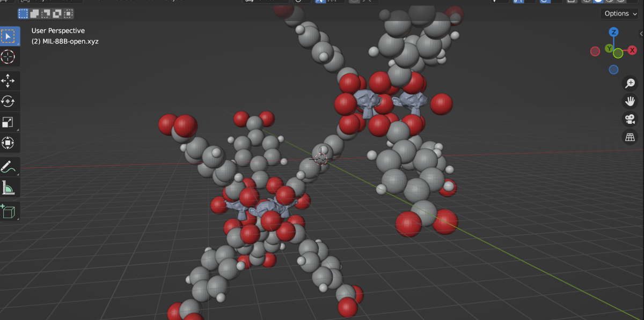Click the unlabeled red negative-X gizmo circle
This screenshot has width=644, height=320.
click(x=595, y=51)
